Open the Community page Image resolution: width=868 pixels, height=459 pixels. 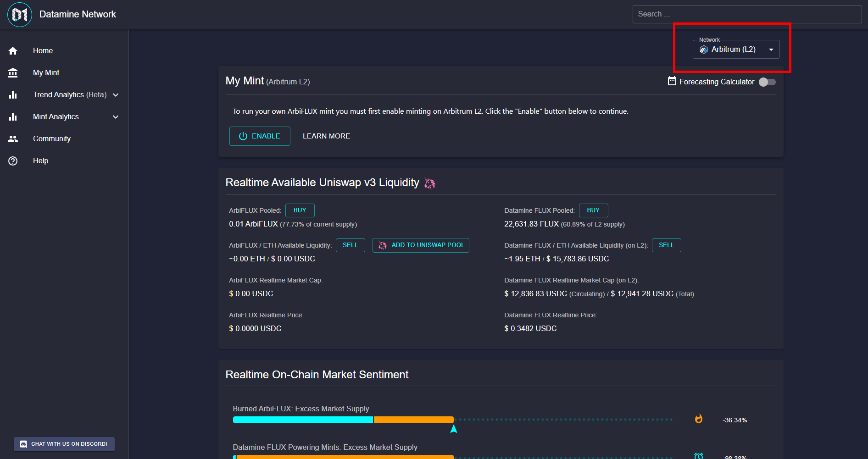64,139
